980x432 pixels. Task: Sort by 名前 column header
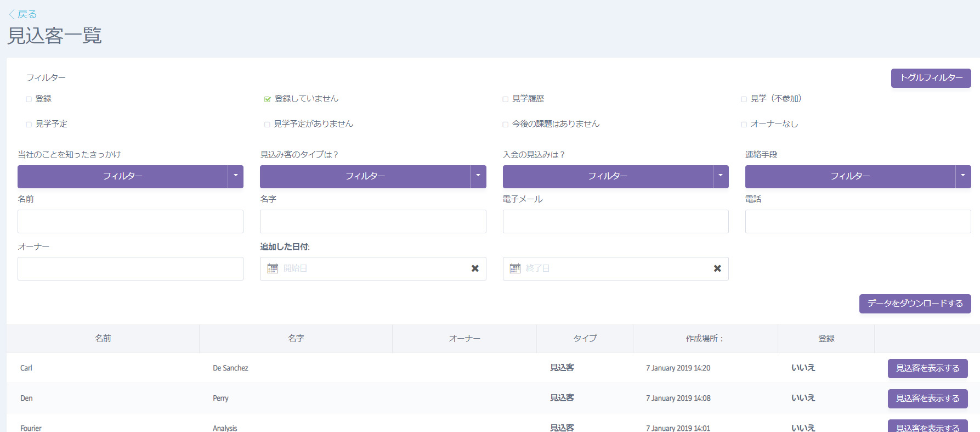pyautogui.click(x=103, y=339)
